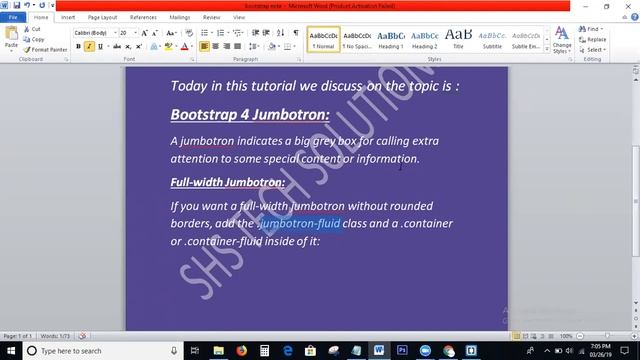Viewport: 640px width, 360px height.
Task: Decrease paragraph indent
Action: [x=256, y=33]
